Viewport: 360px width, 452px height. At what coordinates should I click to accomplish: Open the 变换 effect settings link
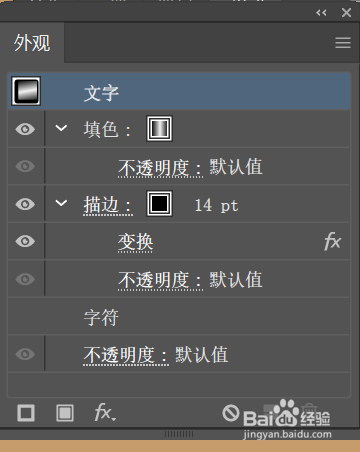click(135, 242)
